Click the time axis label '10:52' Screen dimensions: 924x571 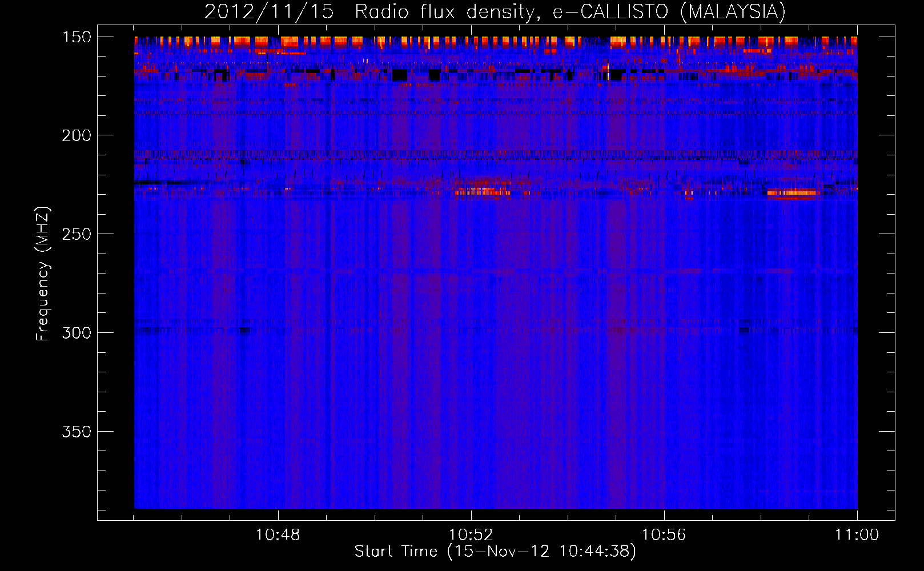coord(471,535)
